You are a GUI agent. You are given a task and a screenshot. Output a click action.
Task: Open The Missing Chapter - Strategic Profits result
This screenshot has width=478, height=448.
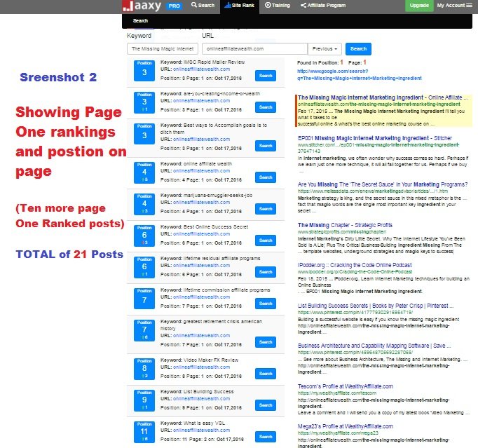click(345, 225)
